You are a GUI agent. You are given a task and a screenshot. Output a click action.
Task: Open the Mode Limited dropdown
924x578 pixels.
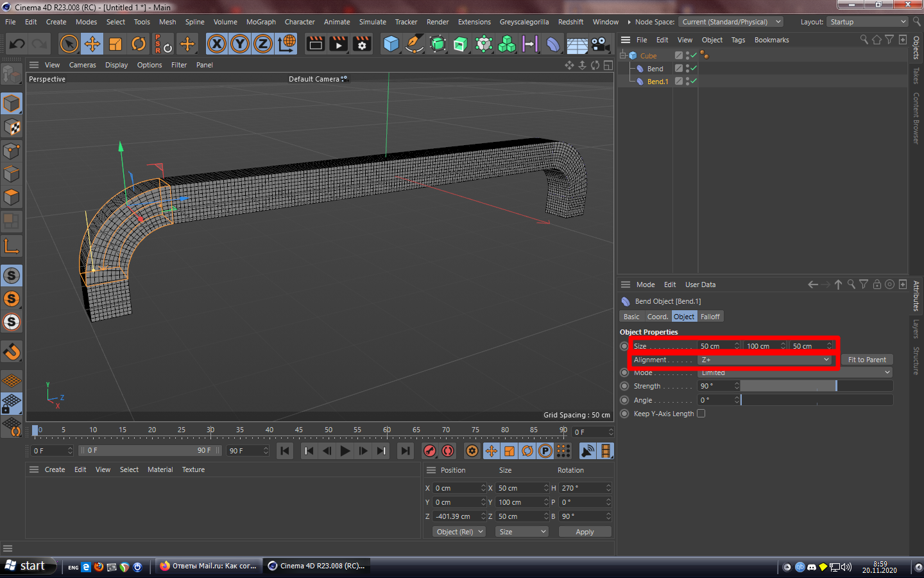coord(795,372)
